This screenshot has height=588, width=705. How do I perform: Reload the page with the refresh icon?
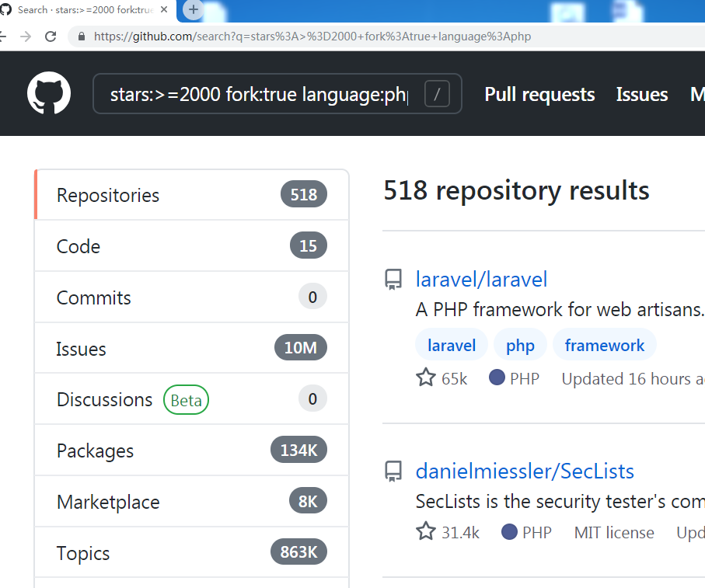pyautogui.click(x=51, y=37)
